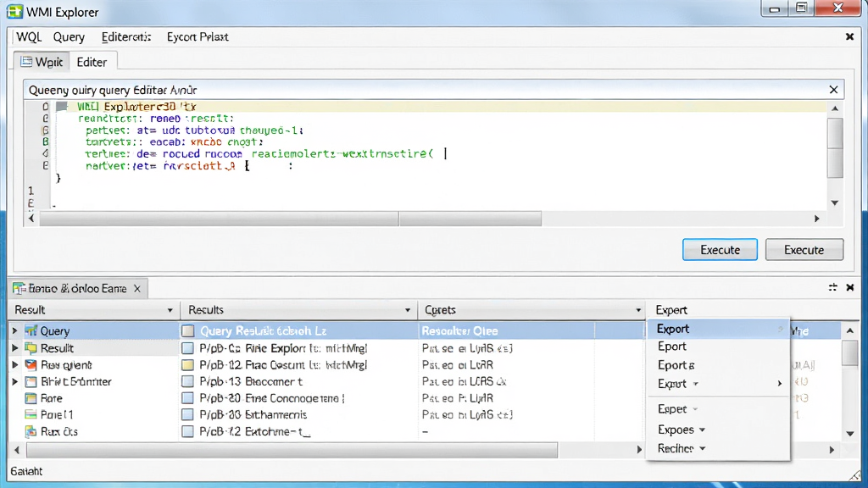Click the editor vertical scrollbar down arrow

point(835,203)
